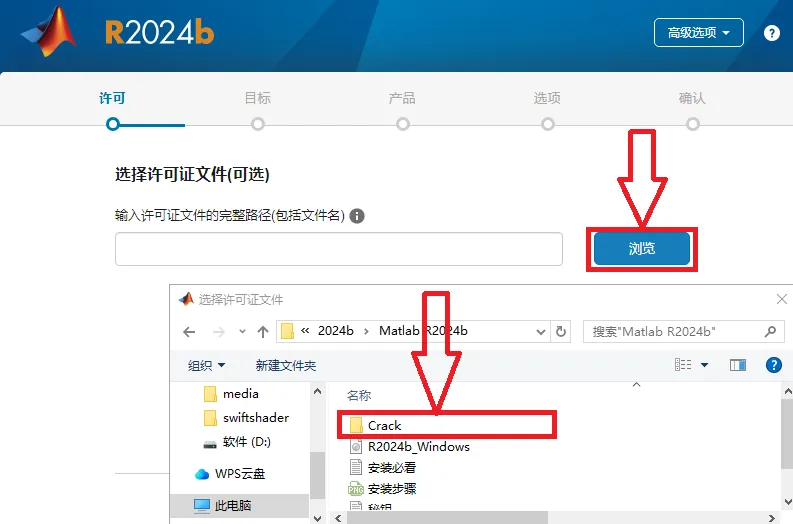
Task: Open the view options dropdown arrow
Action: (x=704, y=365)
